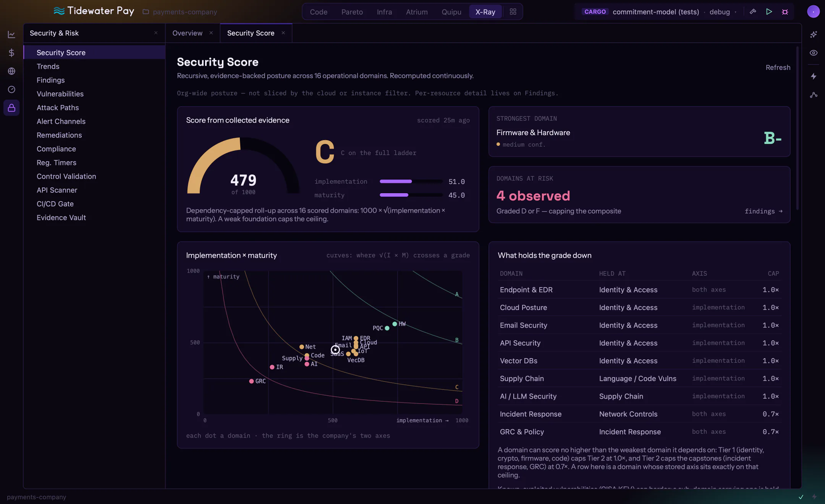Switch to the Overview tab
The width and height of the screenshot is (825, 504).
coord(188,33)
